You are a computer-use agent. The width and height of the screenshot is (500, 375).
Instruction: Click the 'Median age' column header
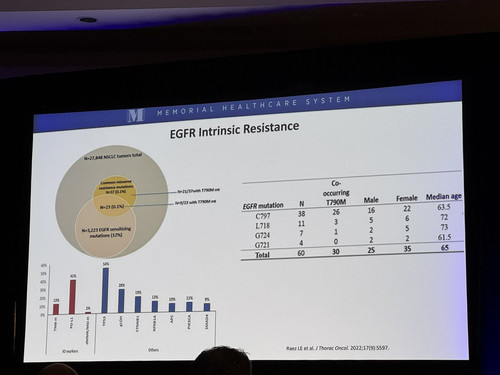tap(444, 197)
